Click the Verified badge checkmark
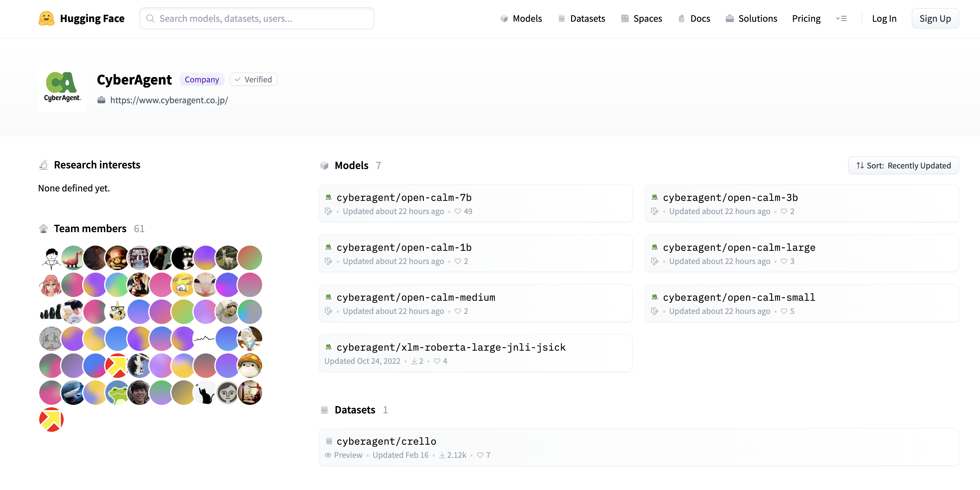The height and width of the screenshot is (490, 980). point(238,79)
